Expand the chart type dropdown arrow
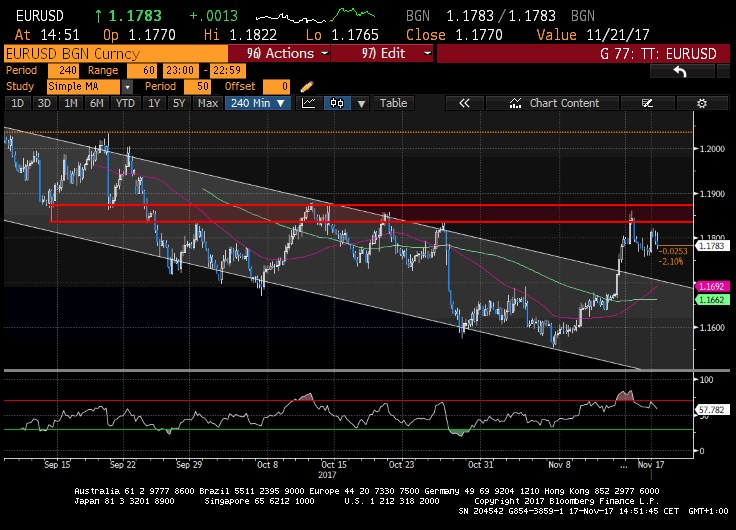Viewport: 736px width, 530px height. (x=361, y=103)
